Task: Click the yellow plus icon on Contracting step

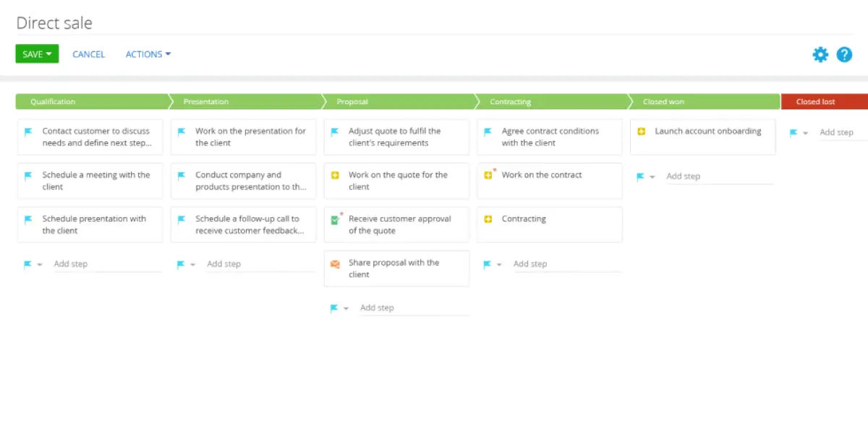Action: pyautogui.click(x=488, y=219)
